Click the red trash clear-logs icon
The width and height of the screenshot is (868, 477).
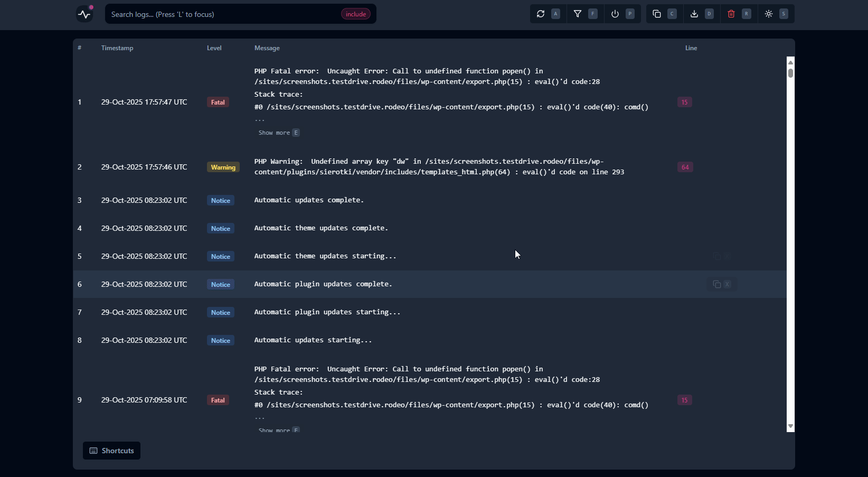[x=731, y=14]
